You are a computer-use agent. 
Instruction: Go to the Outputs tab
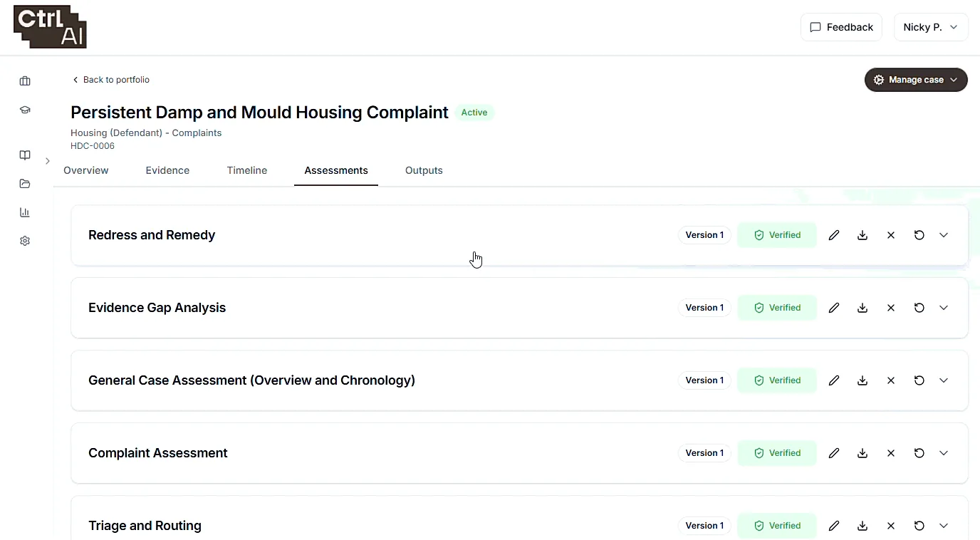point(424,170)
